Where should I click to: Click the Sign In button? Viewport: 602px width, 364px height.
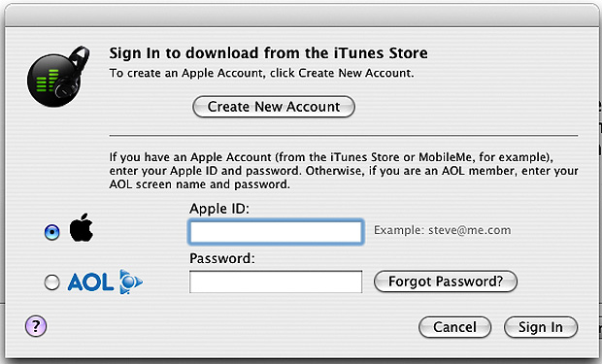click(541, 327)
